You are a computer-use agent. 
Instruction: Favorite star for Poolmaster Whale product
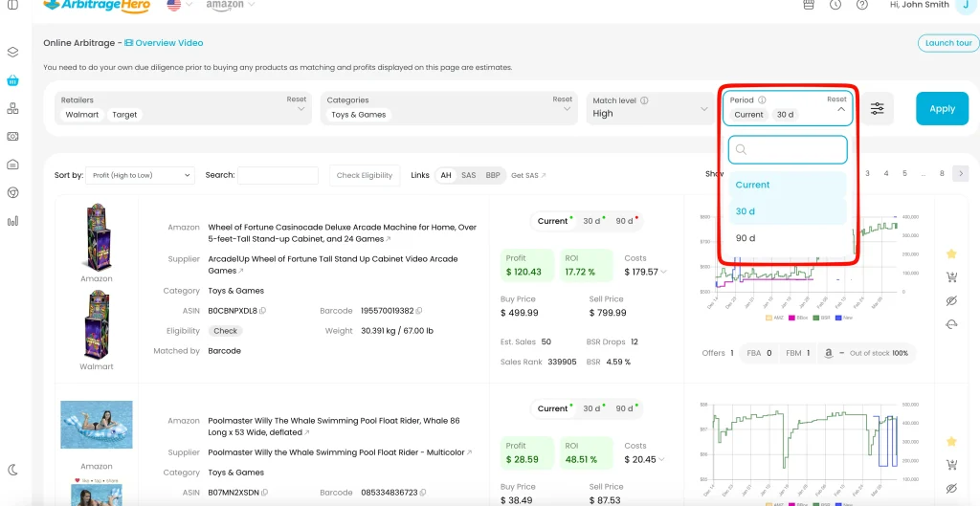[951, 441]
